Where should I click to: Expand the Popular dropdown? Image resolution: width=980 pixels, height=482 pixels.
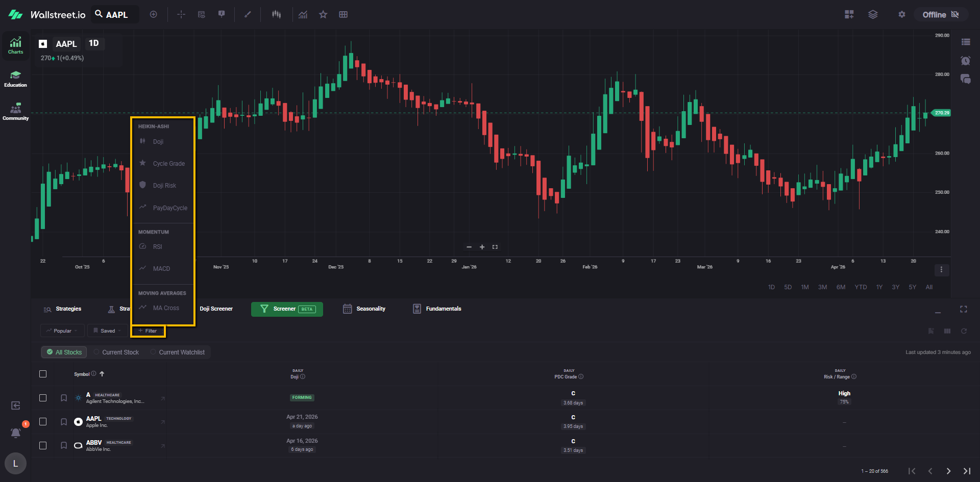62,331
